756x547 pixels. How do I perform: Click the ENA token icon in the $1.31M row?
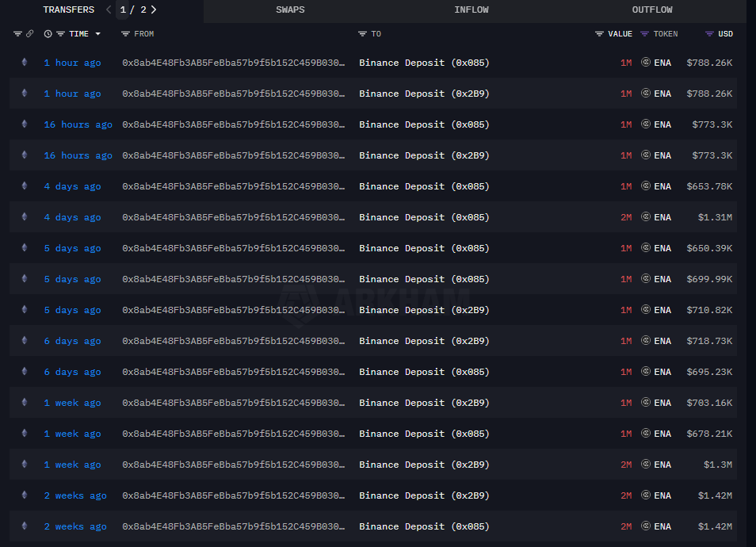(x=646, y=216)
